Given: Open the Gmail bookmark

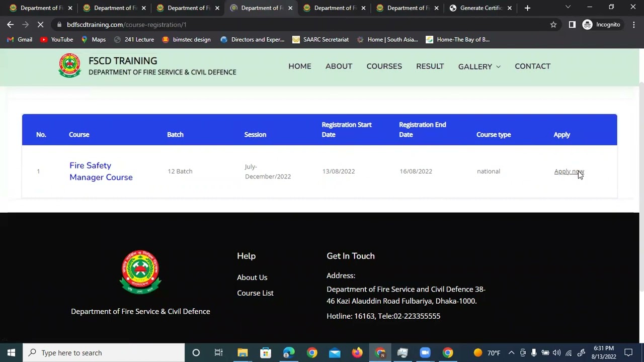Looking at the screenshot, I should coord(20,40).
